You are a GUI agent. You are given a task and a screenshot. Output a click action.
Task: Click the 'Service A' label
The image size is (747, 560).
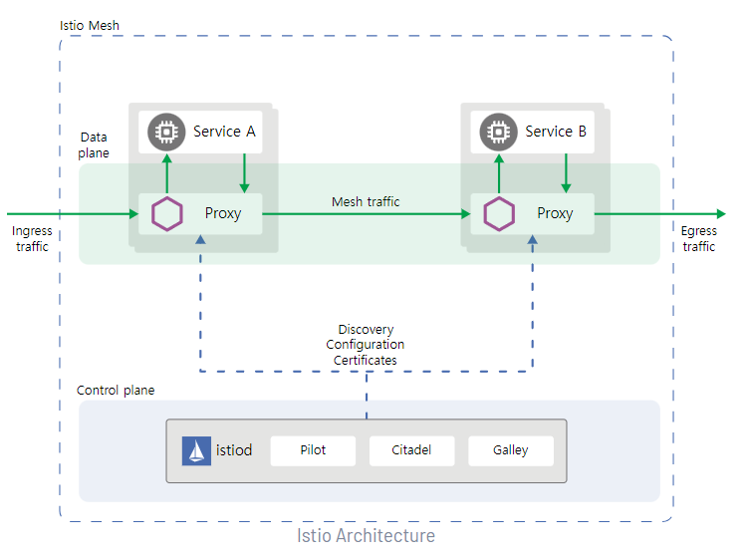(224, 132)
